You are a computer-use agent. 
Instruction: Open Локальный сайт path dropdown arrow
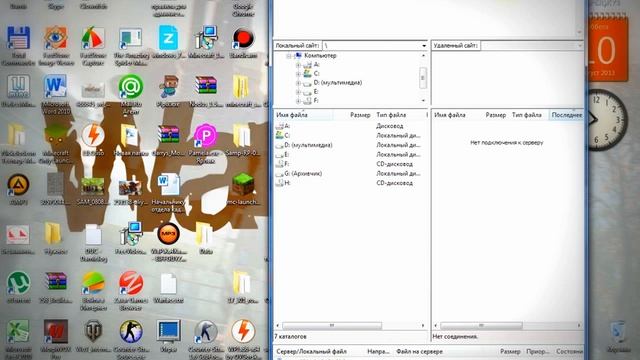click(x=424, y=46)
